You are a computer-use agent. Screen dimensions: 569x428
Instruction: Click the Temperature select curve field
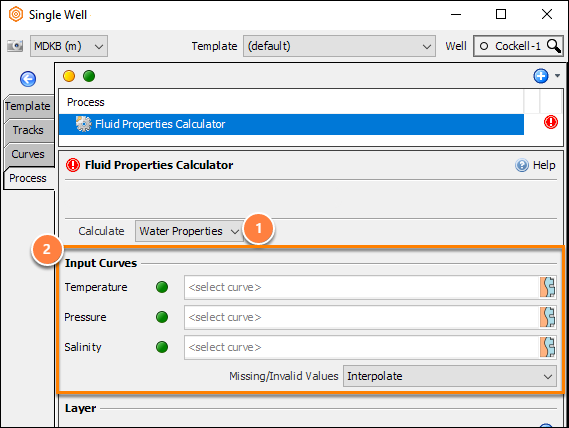(x=361, y=288)
